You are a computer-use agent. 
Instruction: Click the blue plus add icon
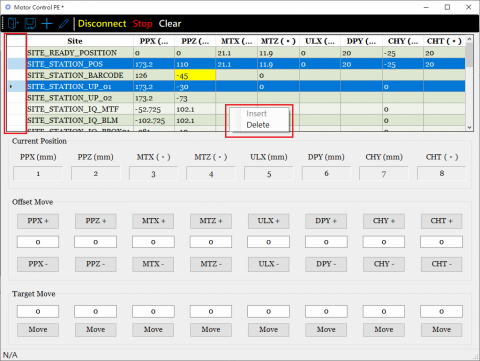[47, 24]
